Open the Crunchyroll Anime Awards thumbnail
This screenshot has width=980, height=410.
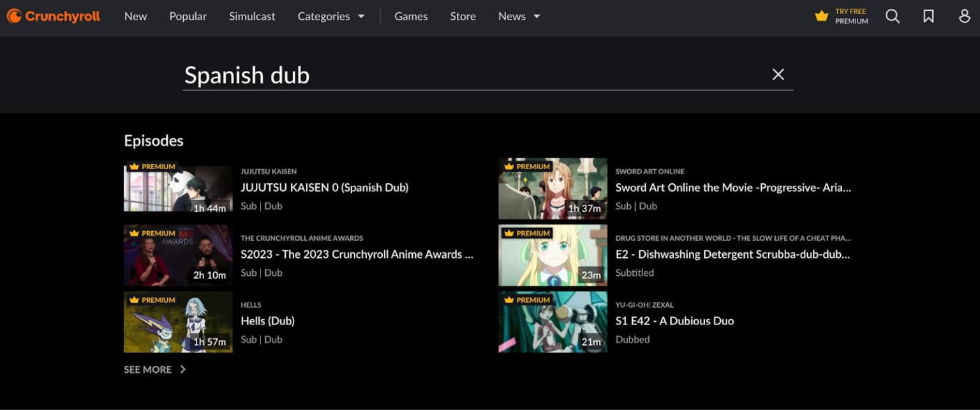pyautogui.click(x=178, y=255)
